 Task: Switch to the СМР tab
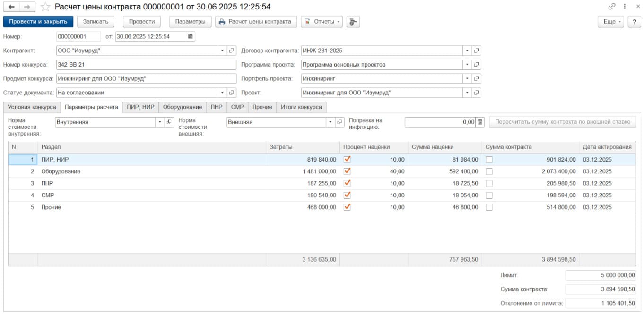(x=237, y=107)
